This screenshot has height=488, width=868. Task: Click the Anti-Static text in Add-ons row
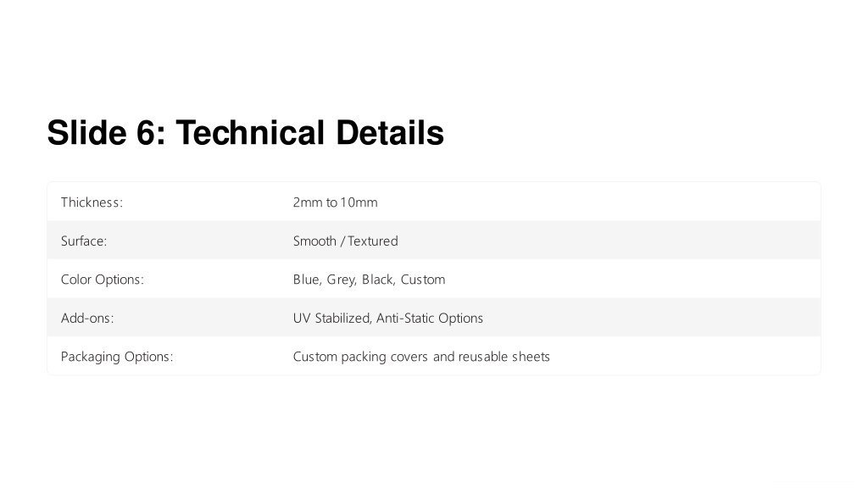pyautogui.click(x=405, y=319)
